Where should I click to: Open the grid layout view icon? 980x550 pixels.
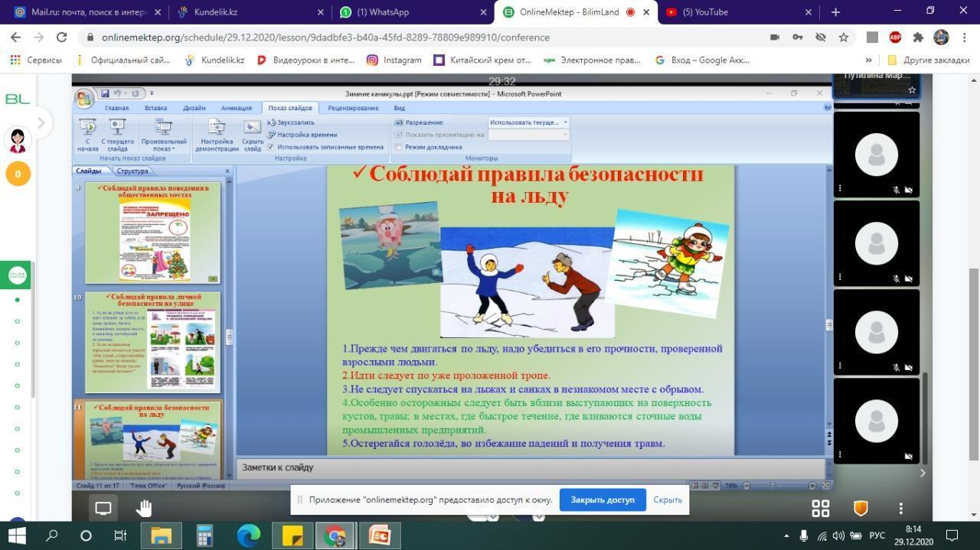(820, 508)
